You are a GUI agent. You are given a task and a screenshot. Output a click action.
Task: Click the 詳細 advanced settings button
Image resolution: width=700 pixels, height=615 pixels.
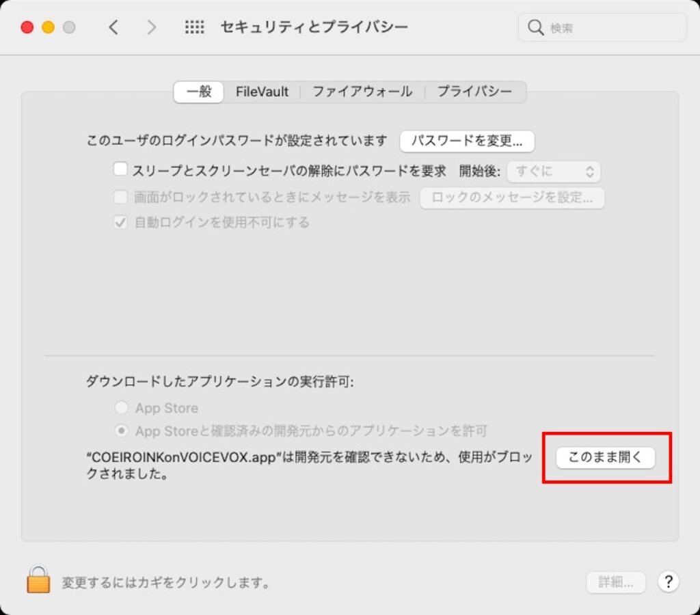coord(616,582)
